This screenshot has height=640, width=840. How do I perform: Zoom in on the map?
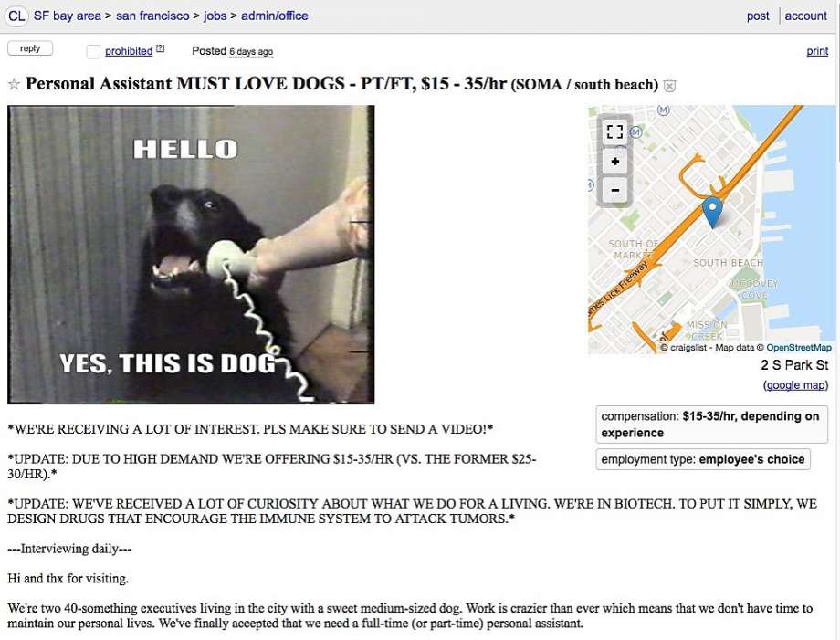point(615,162)
